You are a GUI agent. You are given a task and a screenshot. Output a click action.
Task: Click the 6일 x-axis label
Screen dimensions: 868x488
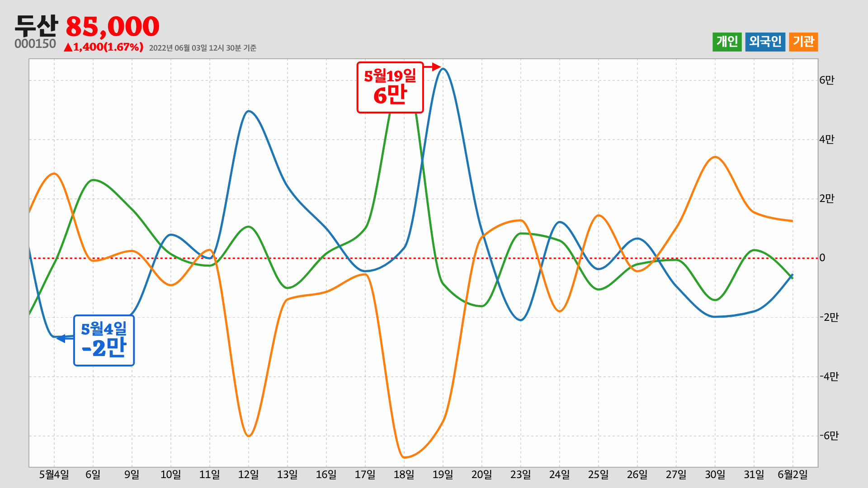(93, 474)
